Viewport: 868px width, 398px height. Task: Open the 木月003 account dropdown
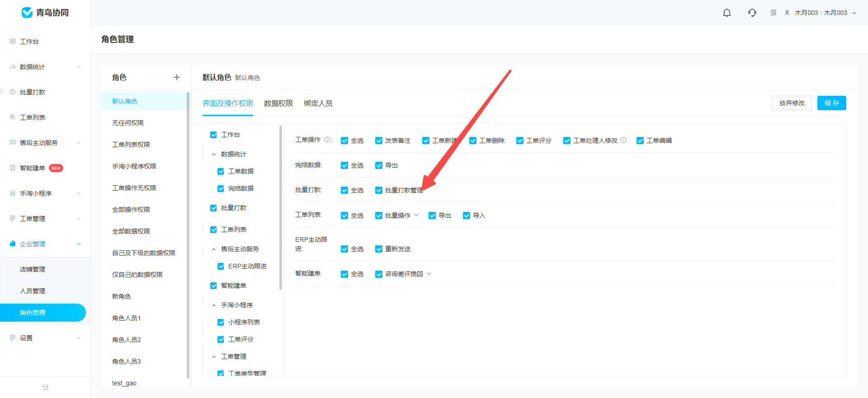(x=854, y=13)
